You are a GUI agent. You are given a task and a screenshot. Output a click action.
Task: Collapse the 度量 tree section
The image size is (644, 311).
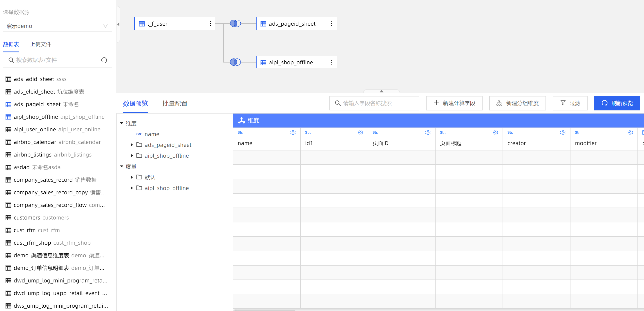click(122, 166)
